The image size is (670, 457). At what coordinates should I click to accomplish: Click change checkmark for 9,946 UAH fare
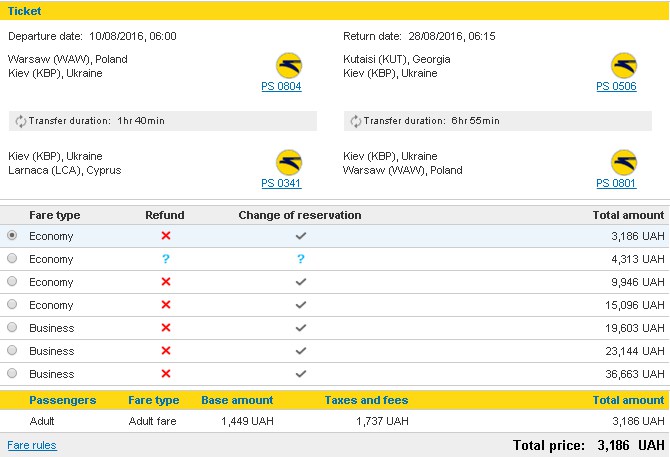[301, 282]
